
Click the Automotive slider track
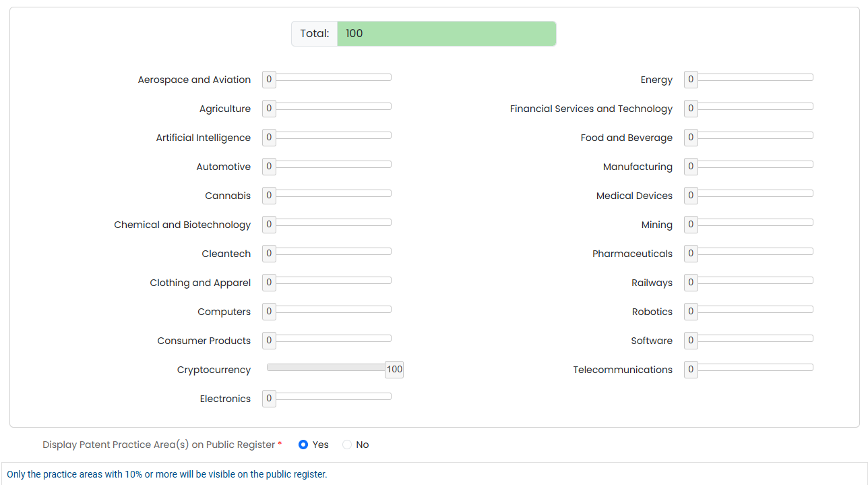click(x=334, y=165)
